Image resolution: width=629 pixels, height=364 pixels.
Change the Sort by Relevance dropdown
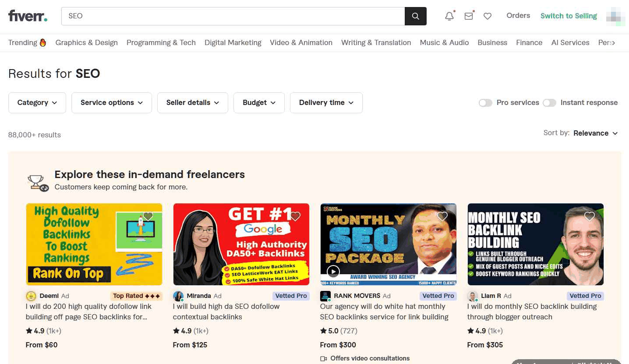(595, 133)
